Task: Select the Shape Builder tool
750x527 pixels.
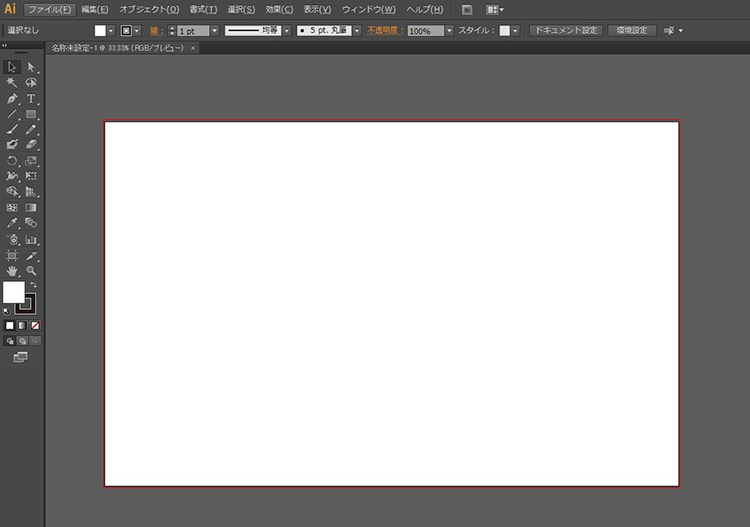Action: point(12,192)
